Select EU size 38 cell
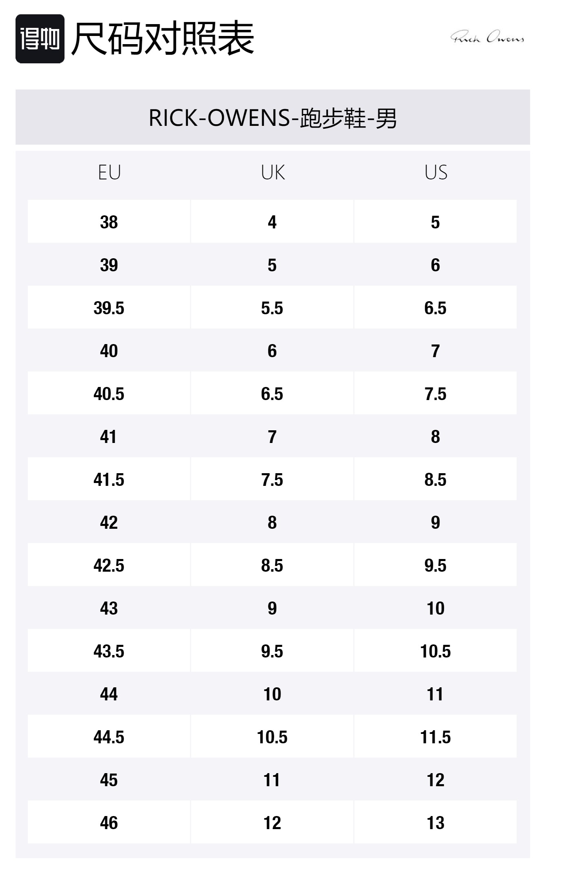Viewport: 588px width, 890px height. point(109,222)
